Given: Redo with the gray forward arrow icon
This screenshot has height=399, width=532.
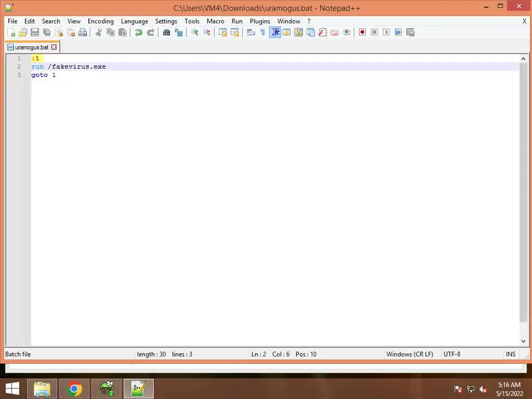Looking at the screenshot, I should tap(150, 32).
